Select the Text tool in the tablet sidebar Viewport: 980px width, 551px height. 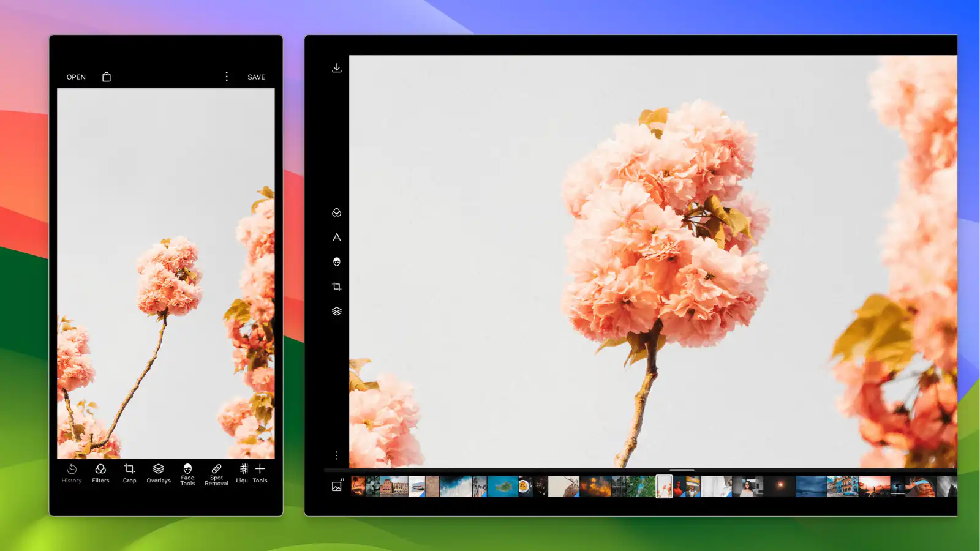pos(336,238)
